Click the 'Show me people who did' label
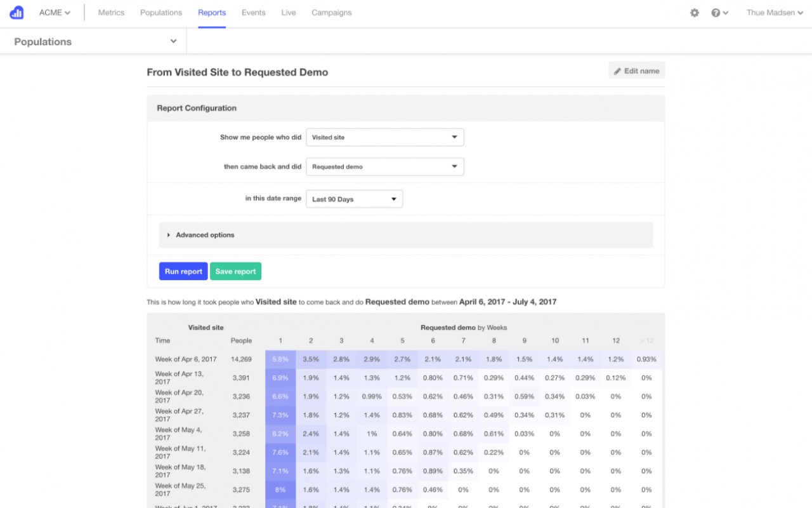The width and height of the screenshot is (812, 508). point(261,137)
